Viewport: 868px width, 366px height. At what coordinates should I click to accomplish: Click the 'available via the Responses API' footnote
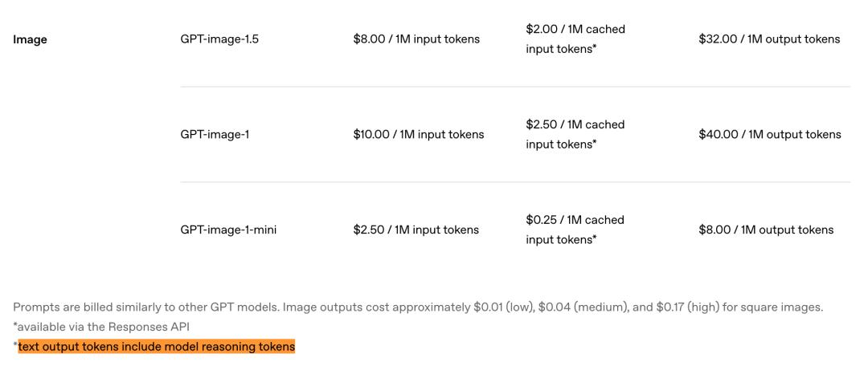101,327
